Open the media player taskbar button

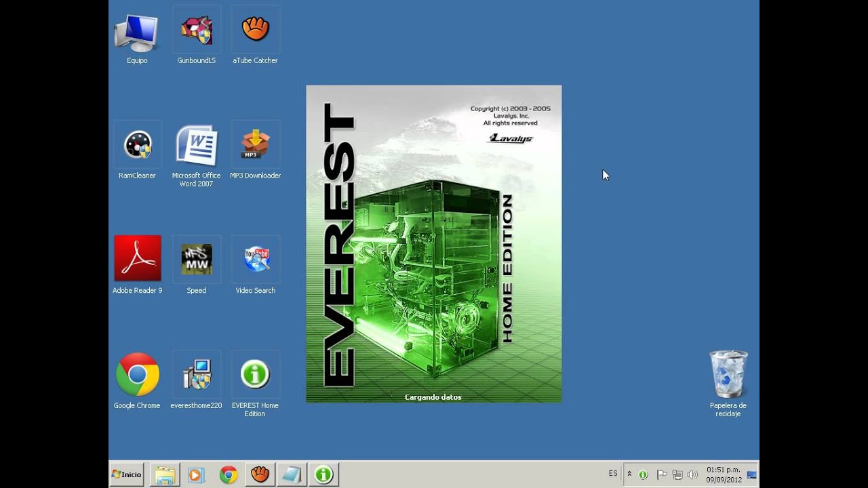click(x=196, y=474)
